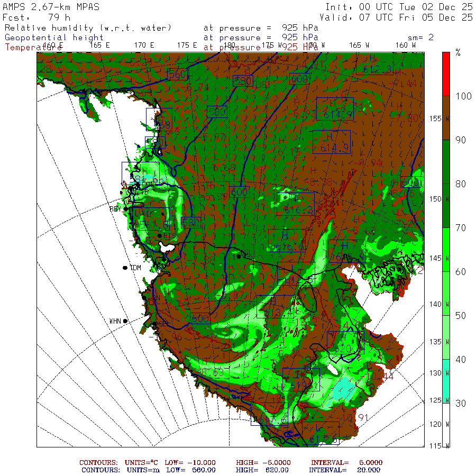Click the cyan 30-40% color bar segment

(446, 381)
